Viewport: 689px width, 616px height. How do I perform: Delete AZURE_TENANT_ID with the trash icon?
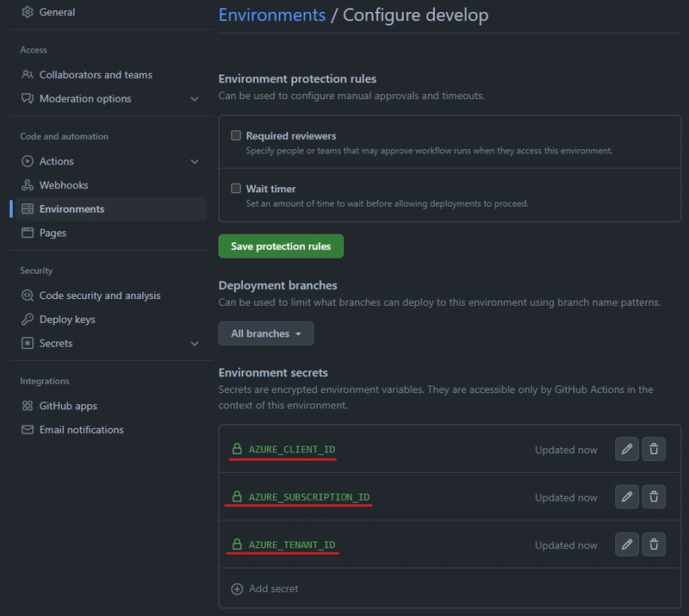click(x=654, y=544)
